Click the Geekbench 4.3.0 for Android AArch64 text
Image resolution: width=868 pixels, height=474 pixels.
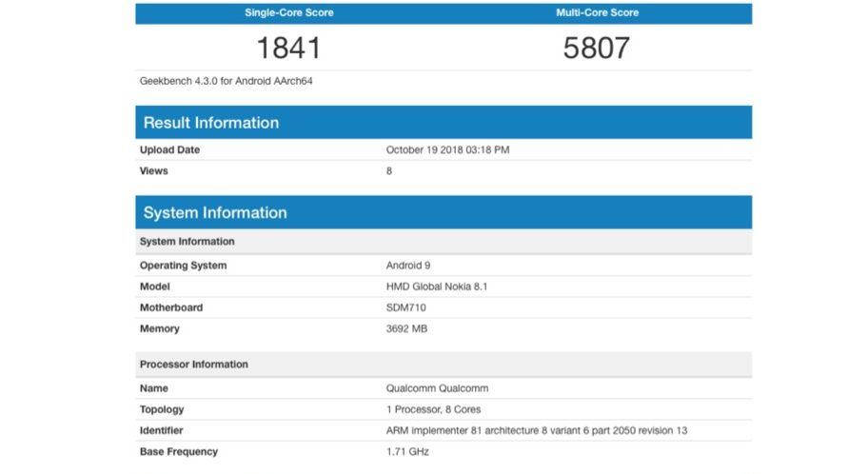(227, 81)
